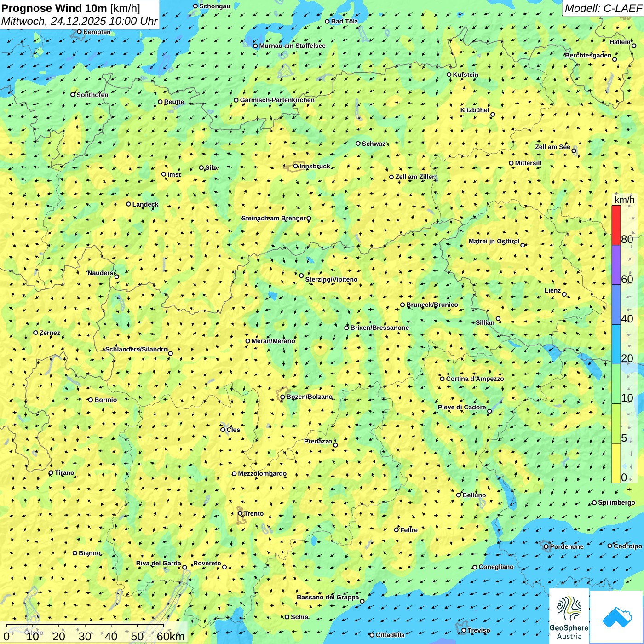Click the cyan 20 km/h legend color
Viewport: 644px width, 644px height.
[616, 345]
